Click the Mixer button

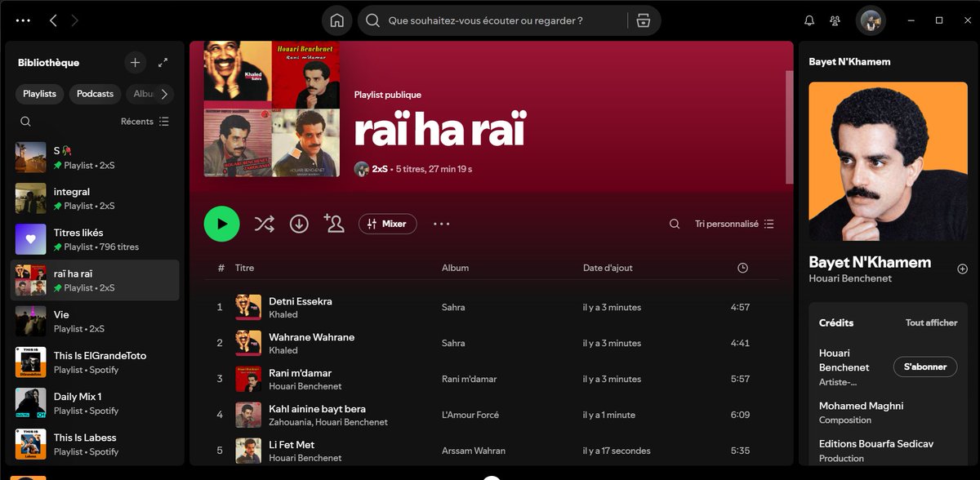(x=387, y=224)
